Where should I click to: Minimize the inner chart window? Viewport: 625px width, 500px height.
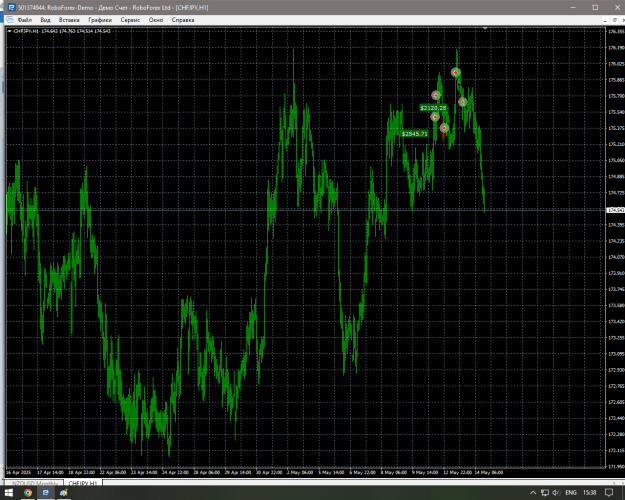605,20
